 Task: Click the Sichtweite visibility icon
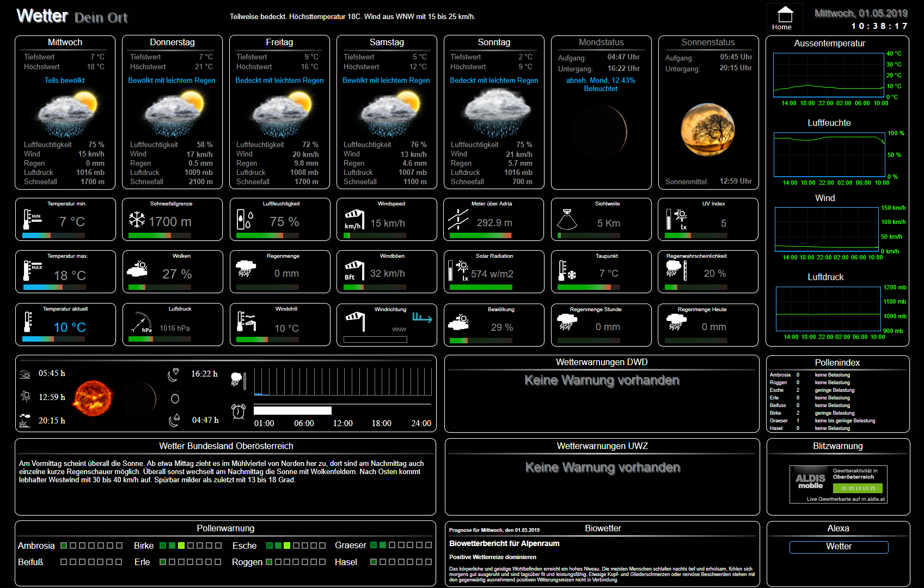tap(567, 219)
